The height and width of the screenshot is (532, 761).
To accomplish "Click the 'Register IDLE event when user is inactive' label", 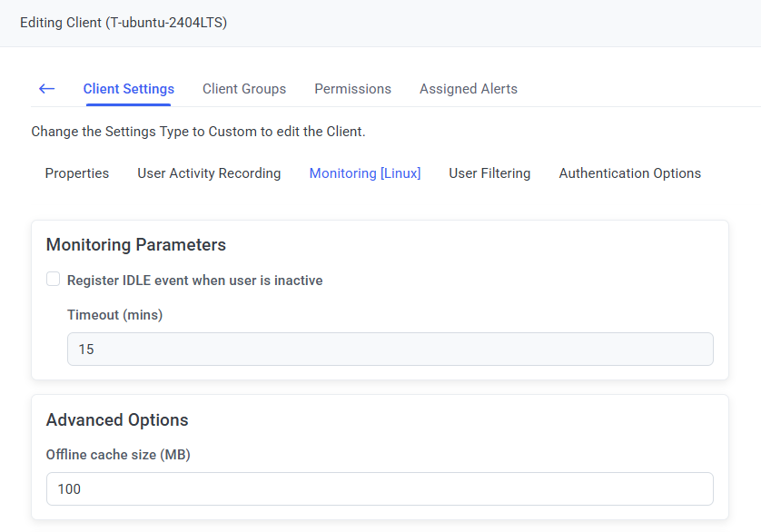I will [194, 281].
